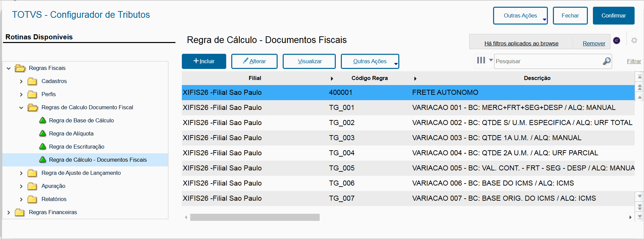Open the column selector dropdown beside search
Viewport: 644px width, 239px height.
pyautogui.click(x=484, y=61)
